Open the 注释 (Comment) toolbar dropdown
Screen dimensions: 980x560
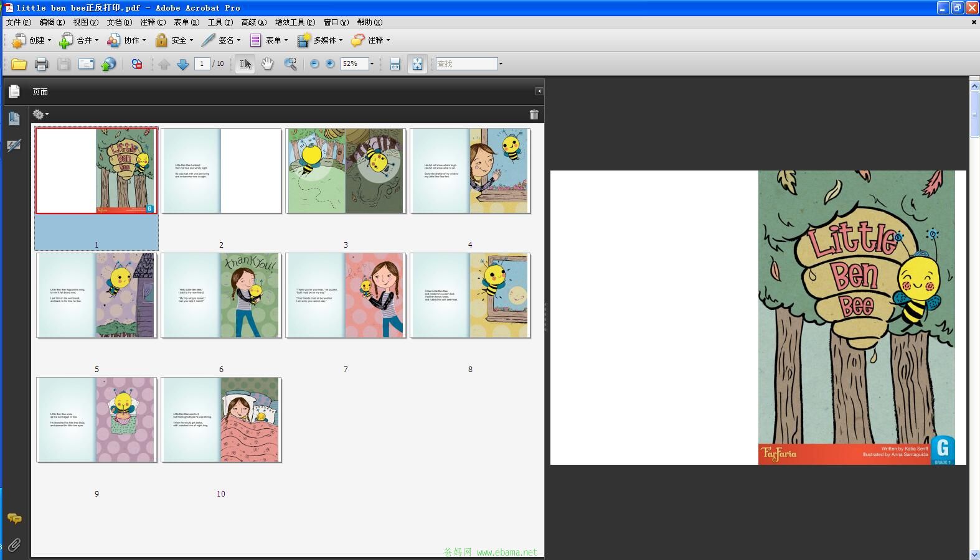click(370, 40)
